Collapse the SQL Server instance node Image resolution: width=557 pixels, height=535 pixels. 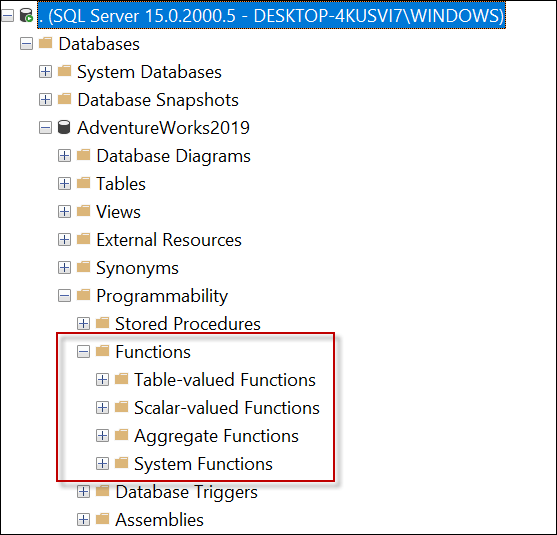coord(7,16)
